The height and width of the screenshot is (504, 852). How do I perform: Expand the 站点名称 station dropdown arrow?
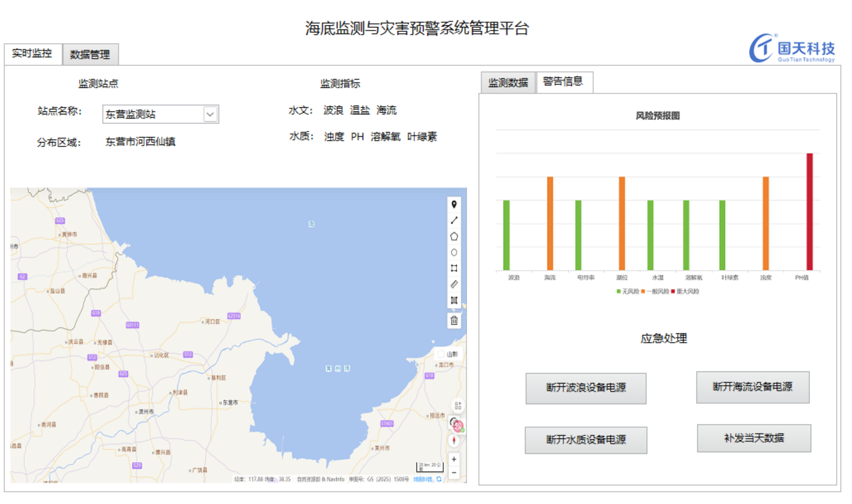(210, 114)
